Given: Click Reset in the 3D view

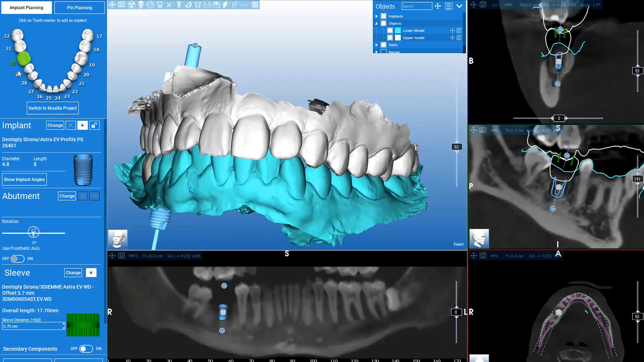Looking at the screenshot, I should [x=459, y=244].
